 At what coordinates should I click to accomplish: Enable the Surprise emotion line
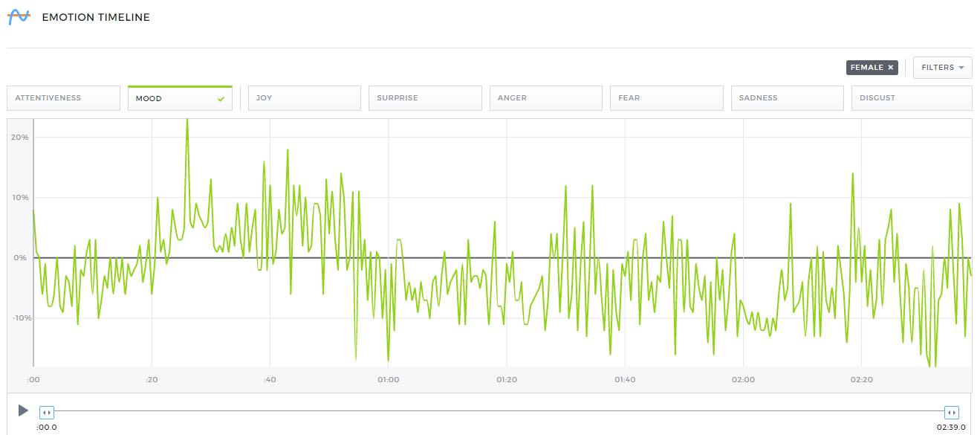425,98
